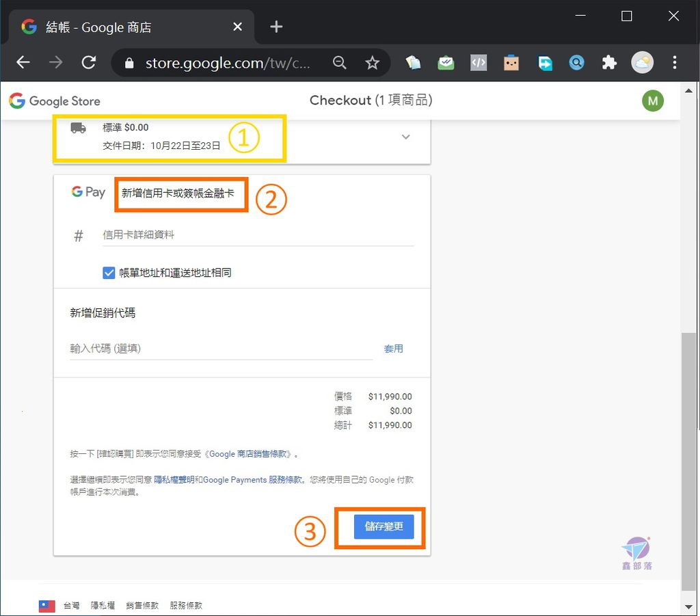Viewport: 700px width, 616px height.
Task: Click the G Pay logo
Action: (x=88, y=192)
